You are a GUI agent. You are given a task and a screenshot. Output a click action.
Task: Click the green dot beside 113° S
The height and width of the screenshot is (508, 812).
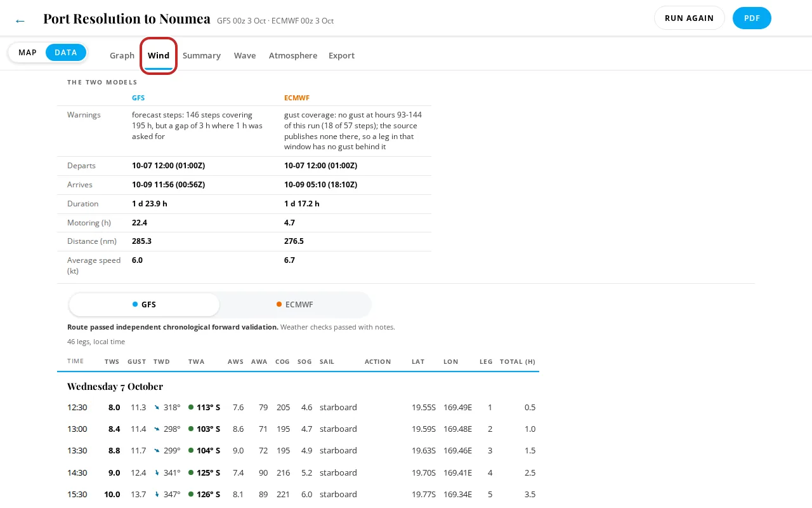point(191,408)
